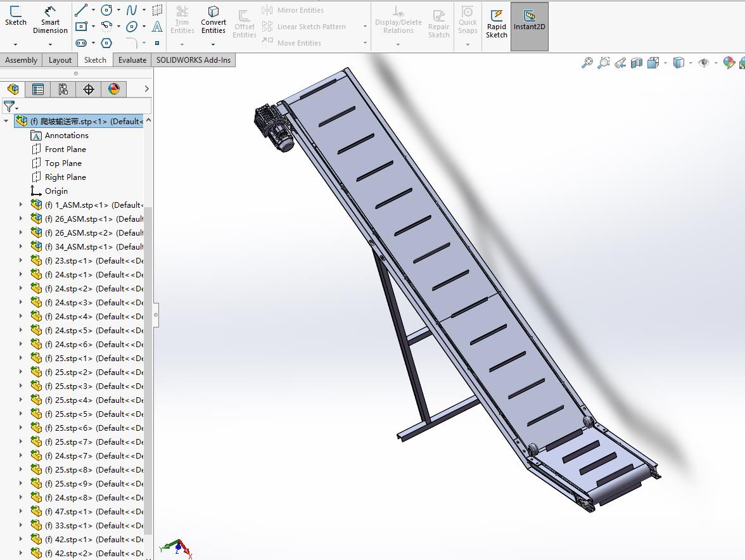The width and height of the screenshot is (745, 560).
Task: Select the Ellipse sketch tool
Action: tap(132, 27)
